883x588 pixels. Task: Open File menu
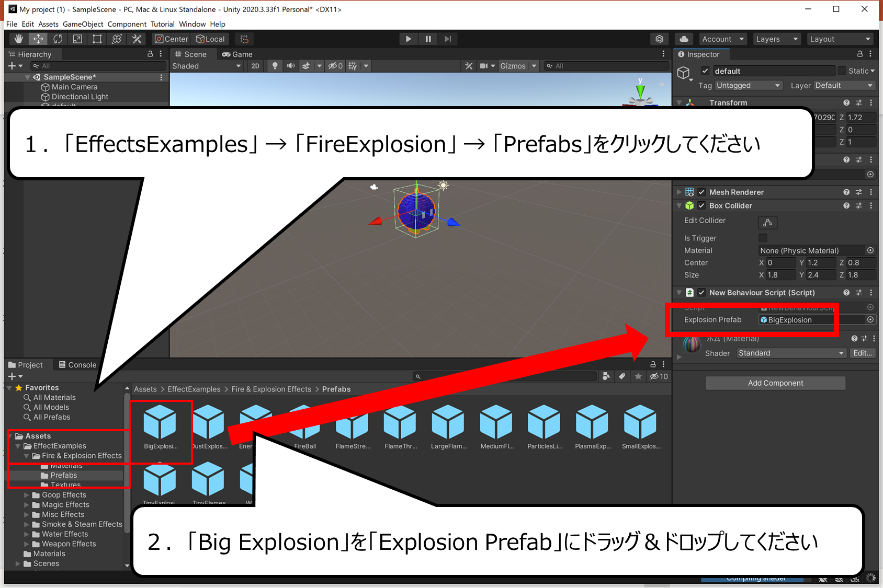(x=12, y=24)
